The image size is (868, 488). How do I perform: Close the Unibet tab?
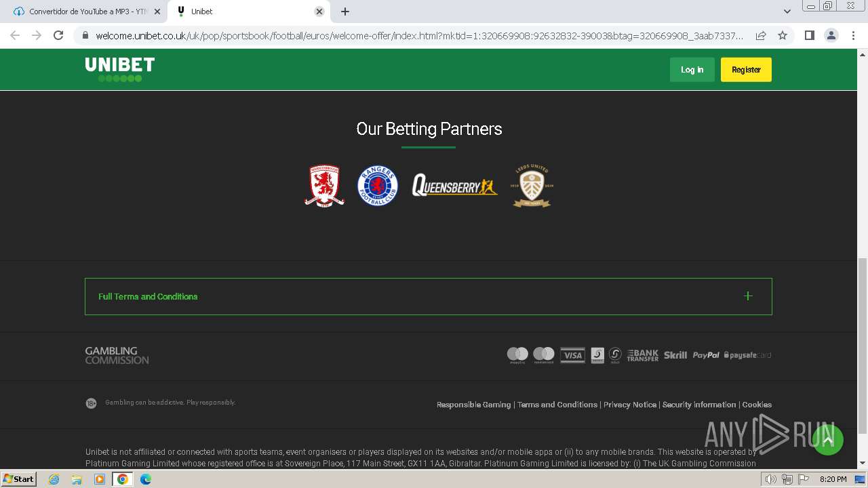click(319, 12)
